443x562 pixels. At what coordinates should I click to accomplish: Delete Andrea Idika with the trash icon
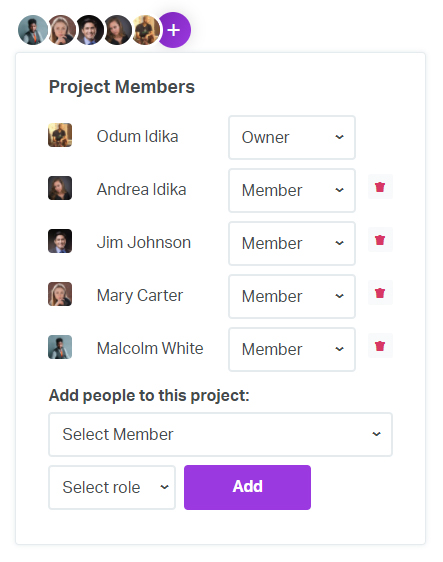tap(380, 187)
